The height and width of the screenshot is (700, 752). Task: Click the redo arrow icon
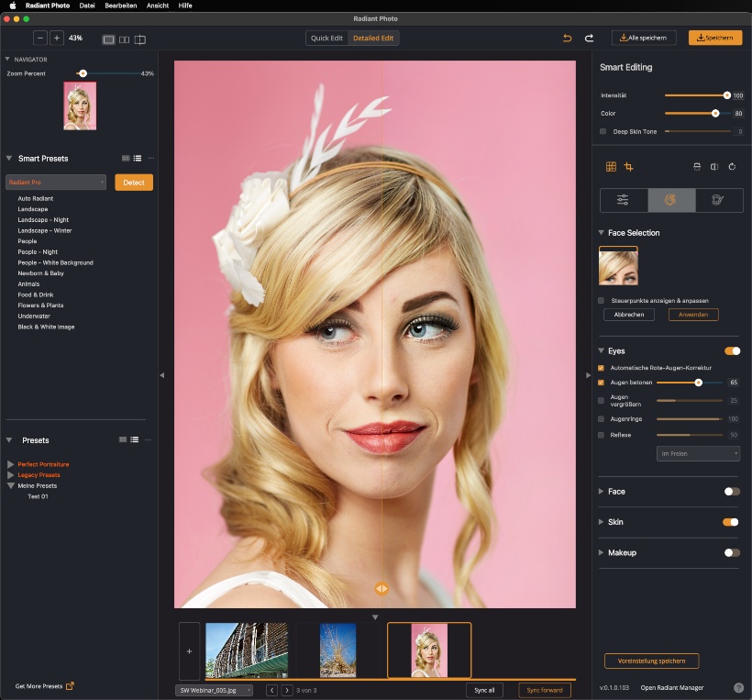pyautogui.click(x=589, y=38)
